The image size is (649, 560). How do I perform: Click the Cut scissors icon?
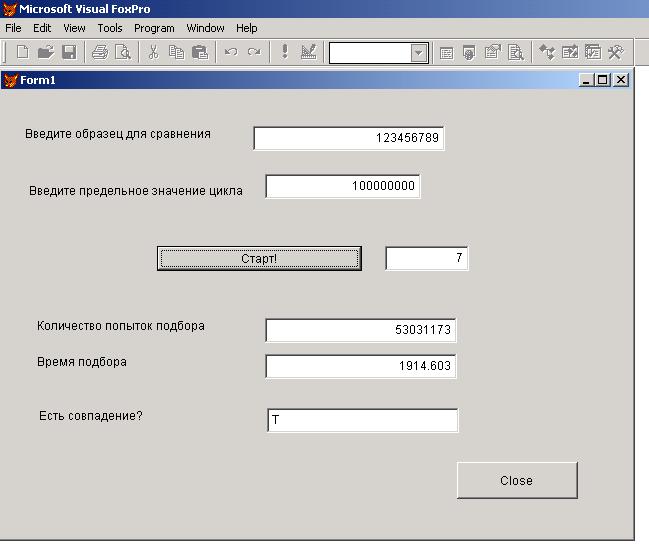coord(153,52)
